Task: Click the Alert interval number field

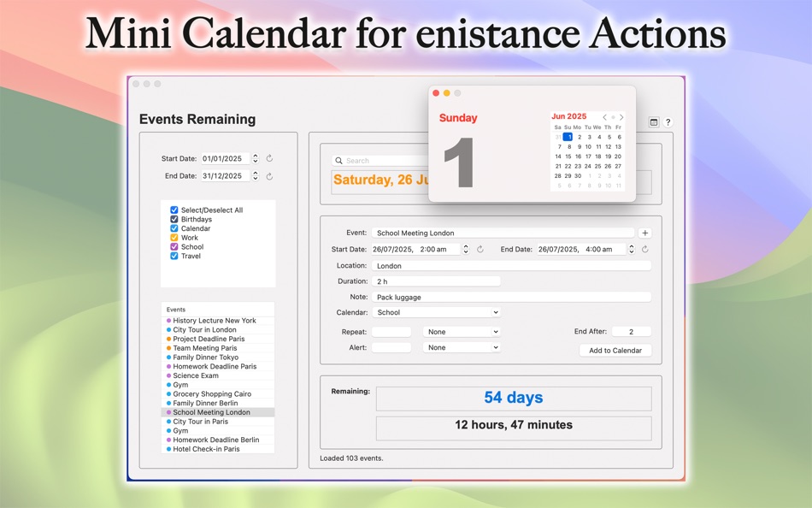Action: pos(391,348)
